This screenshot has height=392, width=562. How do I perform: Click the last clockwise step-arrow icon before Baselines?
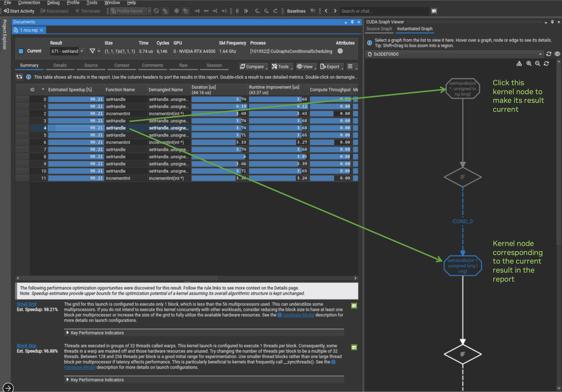[275, 11]
